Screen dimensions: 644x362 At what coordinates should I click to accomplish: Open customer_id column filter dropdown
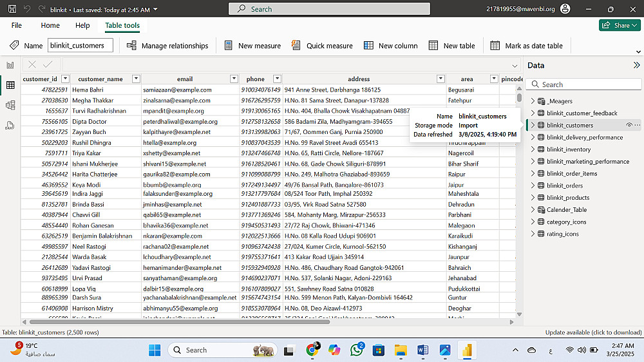65,79
